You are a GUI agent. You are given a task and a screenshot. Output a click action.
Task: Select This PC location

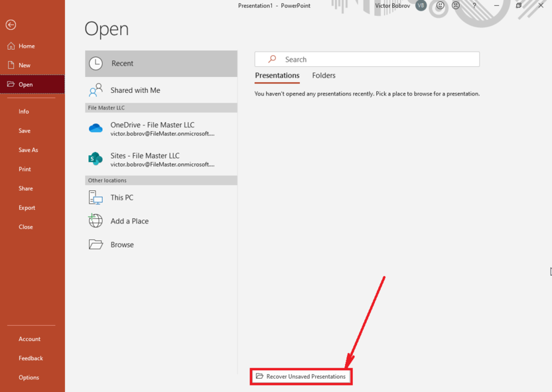tap(161, 198)
